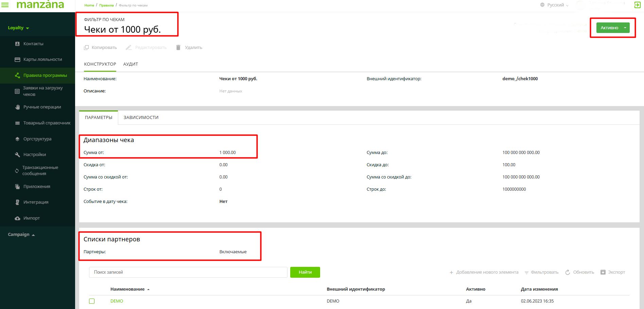The image size is (644, 309).
Task: Click the logout icon in the top right
Action: tap(637, 5)
